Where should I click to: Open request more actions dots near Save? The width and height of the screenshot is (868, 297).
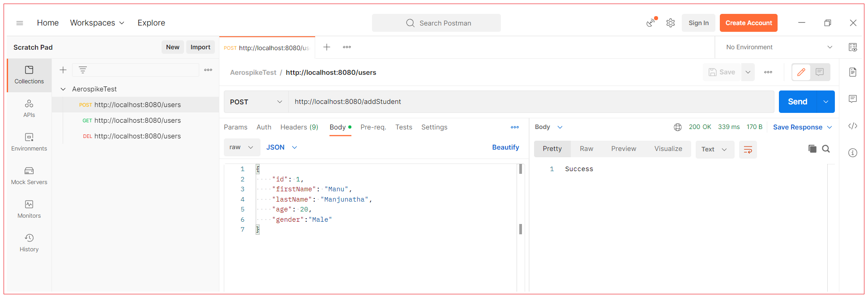[768, 72]
